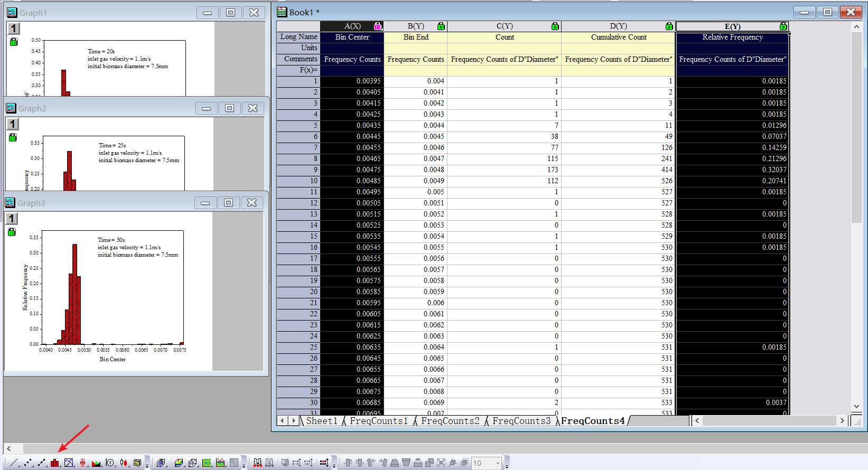Select the D(Y) column header
Image resolution: width=868 pixels, height=470 pixels.
[x=618, y=26]
